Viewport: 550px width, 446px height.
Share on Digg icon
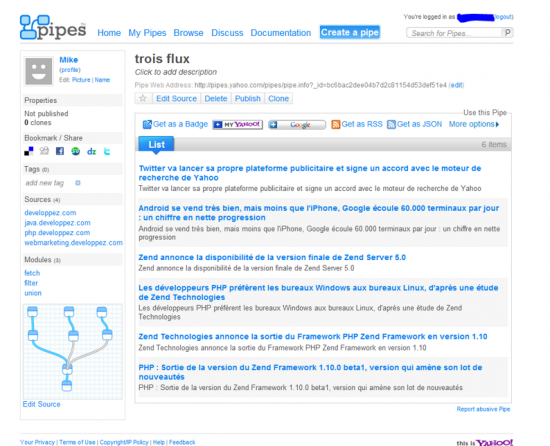(44, 151)
